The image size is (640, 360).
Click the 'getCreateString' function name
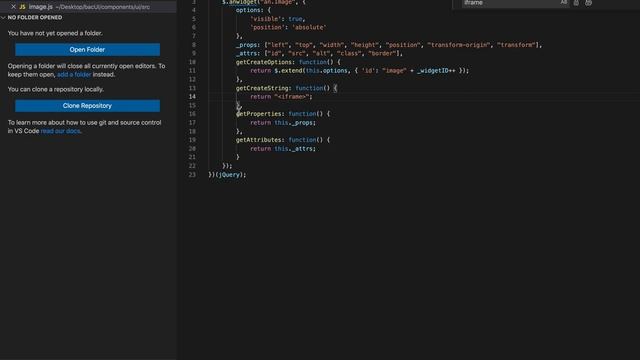click(262, 88)
